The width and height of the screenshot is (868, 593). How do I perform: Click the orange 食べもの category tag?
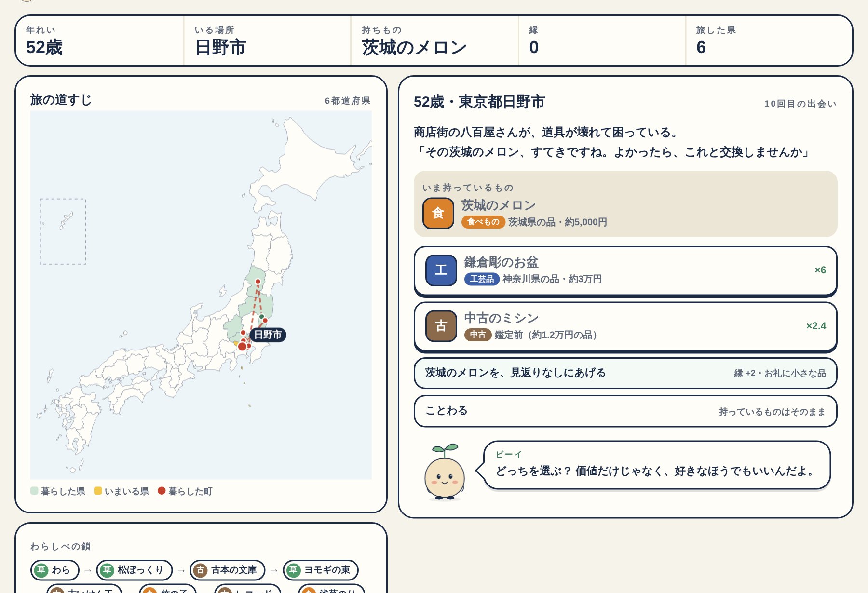point(483,222)
